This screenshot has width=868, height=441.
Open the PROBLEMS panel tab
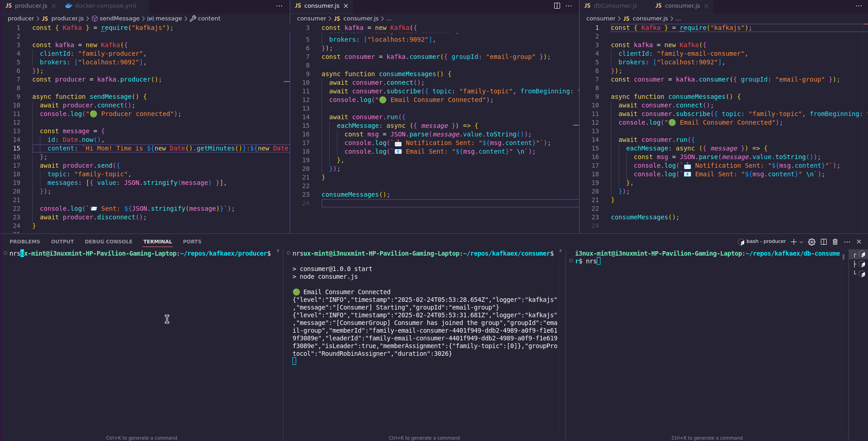point(25,242)
